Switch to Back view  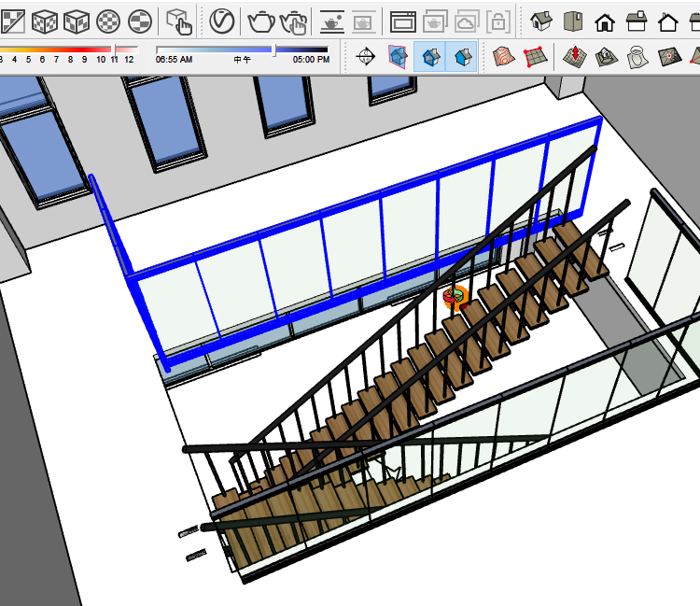coord(668,21)
